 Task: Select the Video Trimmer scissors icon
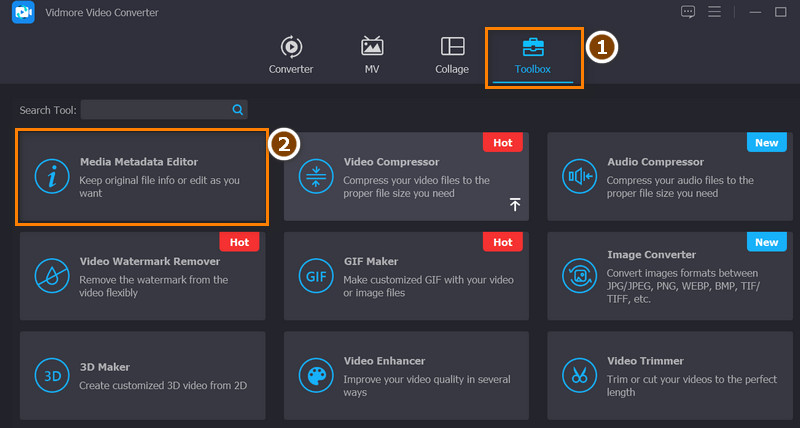(x=579, y=375)
